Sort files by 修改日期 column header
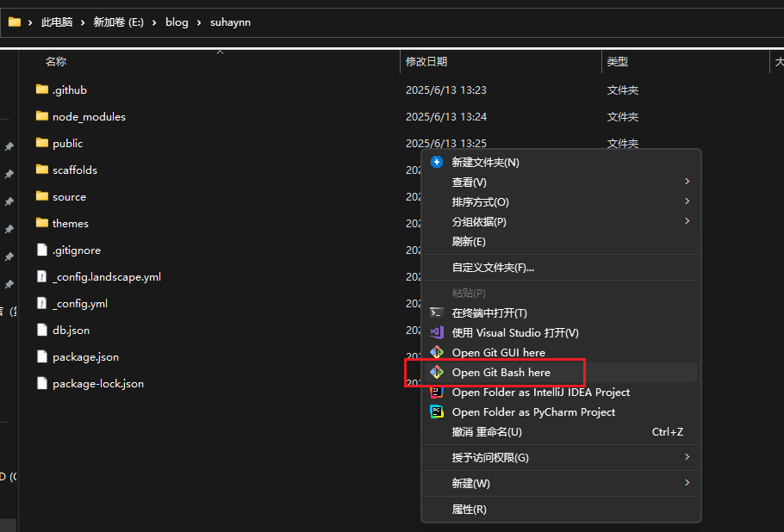 426,62
